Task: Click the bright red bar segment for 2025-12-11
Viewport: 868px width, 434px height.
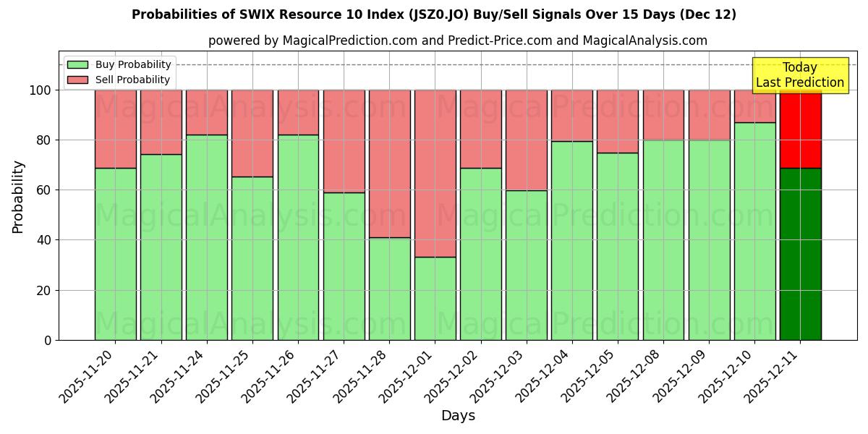Action: (800, 129)
